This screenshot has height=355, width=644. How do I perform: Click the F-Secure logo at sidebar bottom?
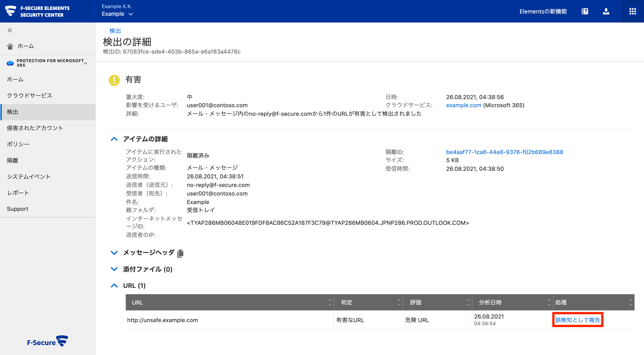(48, 341)
